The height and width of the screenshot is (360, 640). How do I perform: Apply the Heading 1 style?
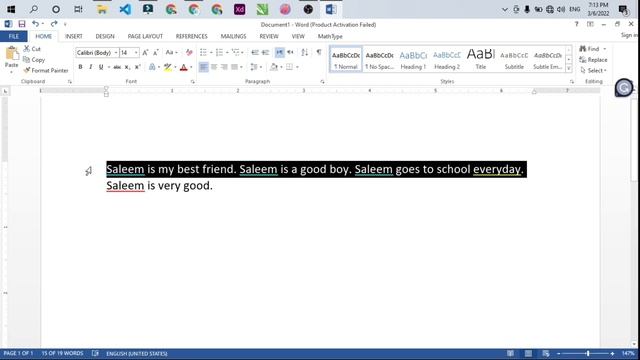coord(413,60)
